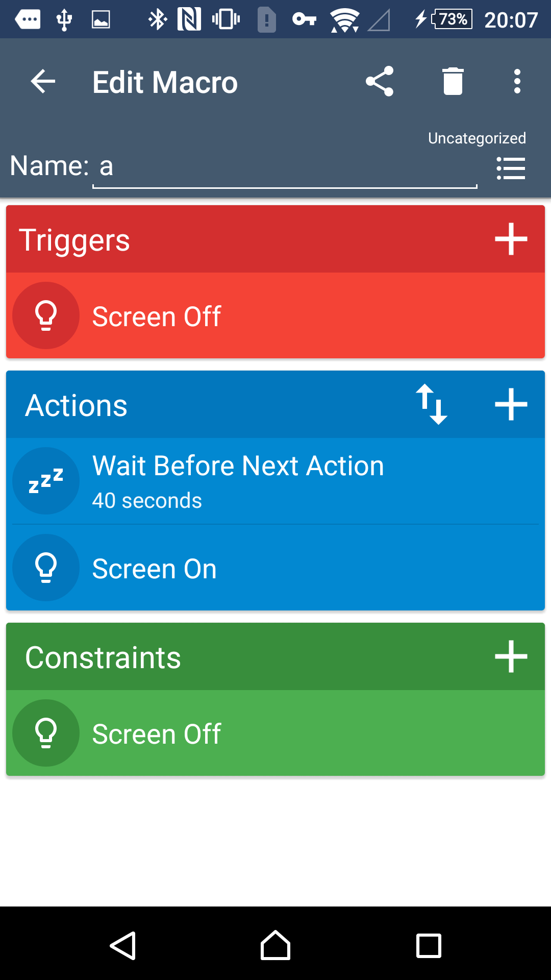Tap the red Screen Off trigger bulb icon

click(x=46, y=315)
